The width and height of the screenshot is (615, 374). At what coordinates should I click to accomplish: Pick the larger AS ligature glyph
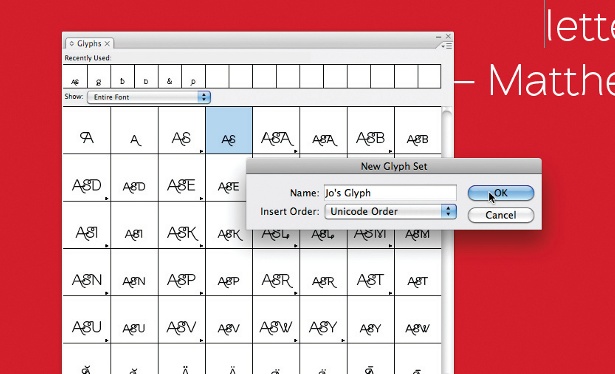point(182,131)
